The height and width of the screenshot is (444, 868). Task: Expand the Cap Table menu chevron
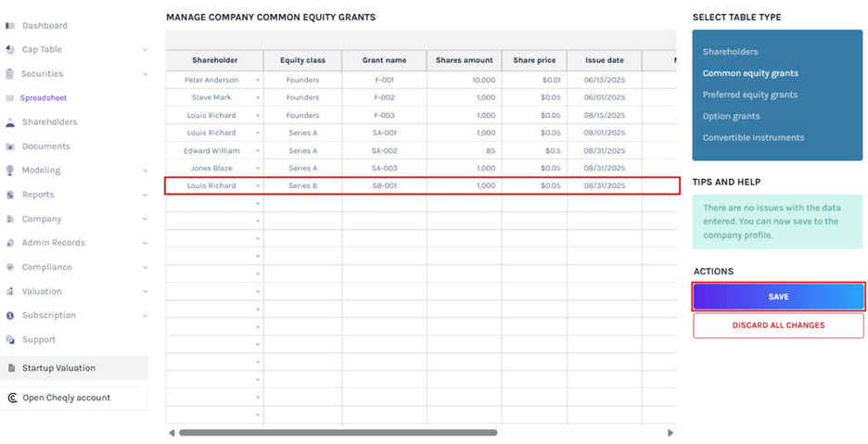tap(145, 50)
